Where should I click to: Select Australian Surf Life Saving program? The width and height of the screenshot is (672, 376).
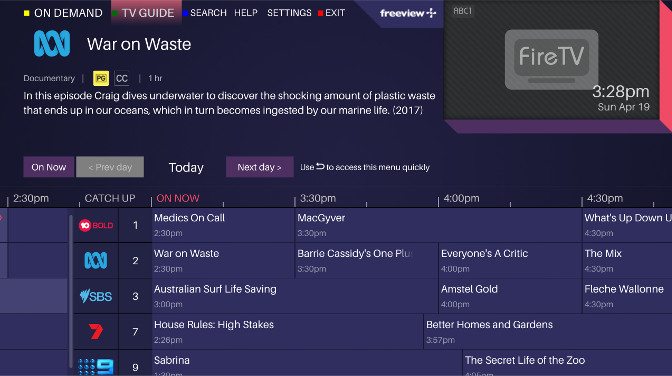[295, 296]
